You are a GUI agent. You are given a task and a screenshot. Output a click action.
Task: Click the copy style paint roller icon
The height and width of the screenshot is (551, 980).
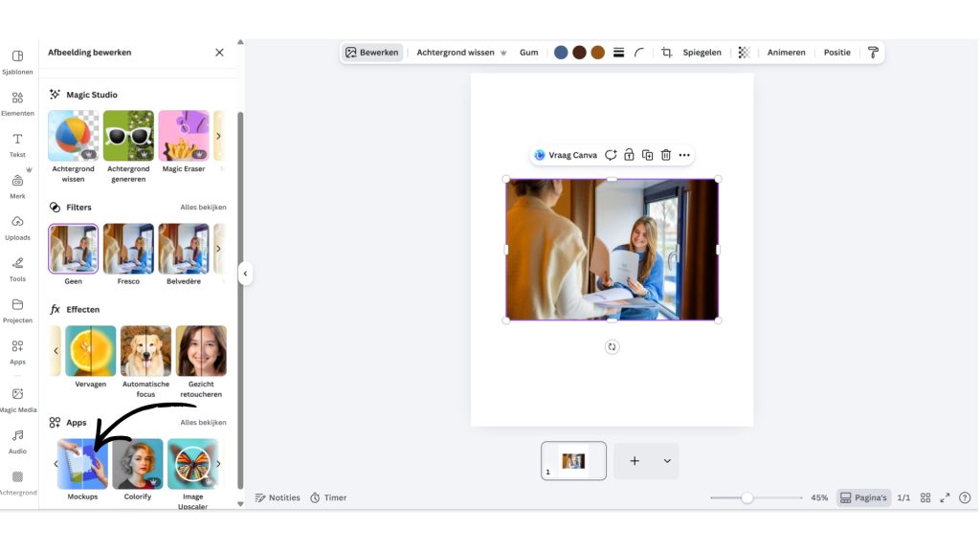coord(873,53)
